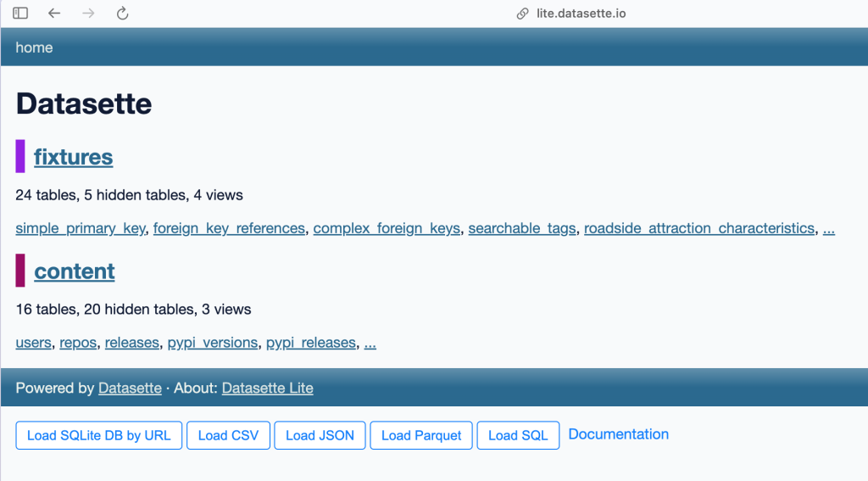Click '24 tables, 5 hidden tables, 4 views'
868x481 pixels.
[x=129, y=195]
